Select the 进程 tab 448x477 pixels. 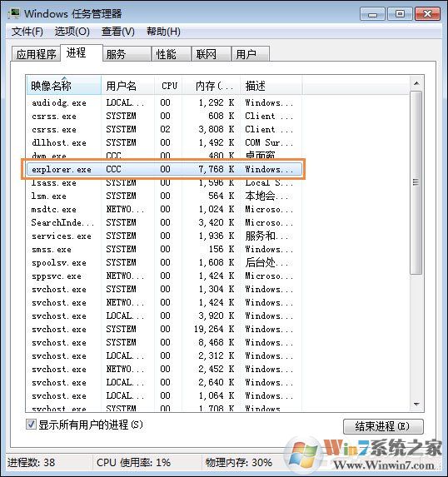pyautogui.click(x=82, y=53)
